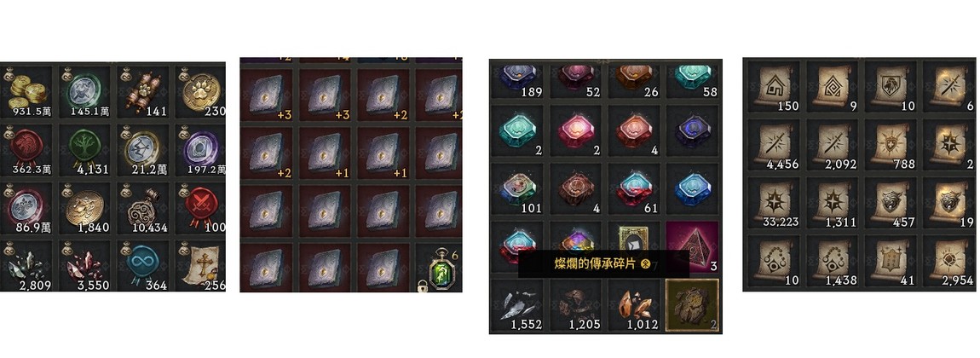Click the 燦爛的傳承碎片 tooltip label
The image size is (980, 358).
(594, 264)
